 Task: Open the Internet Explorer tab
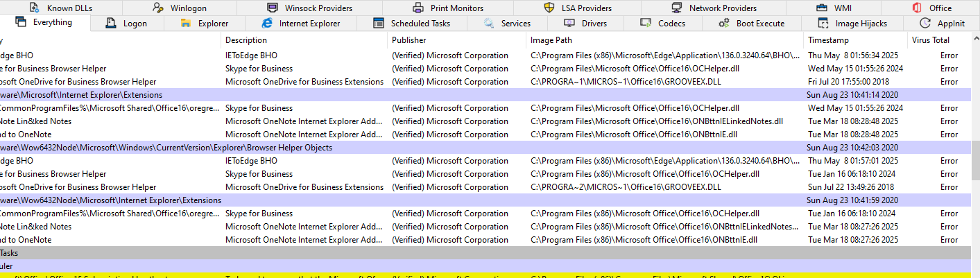(x=300, y=24)
